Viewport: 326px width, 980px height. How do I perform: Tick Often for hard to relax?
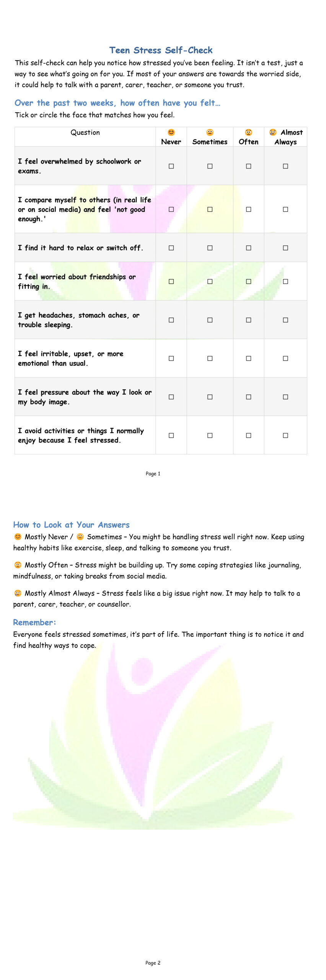pyautogui.click(x=248, y=248)
